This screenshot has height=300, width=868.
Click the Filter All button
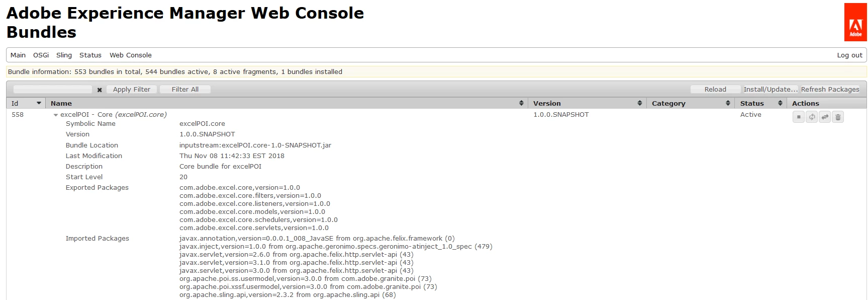tap(185, 90)
